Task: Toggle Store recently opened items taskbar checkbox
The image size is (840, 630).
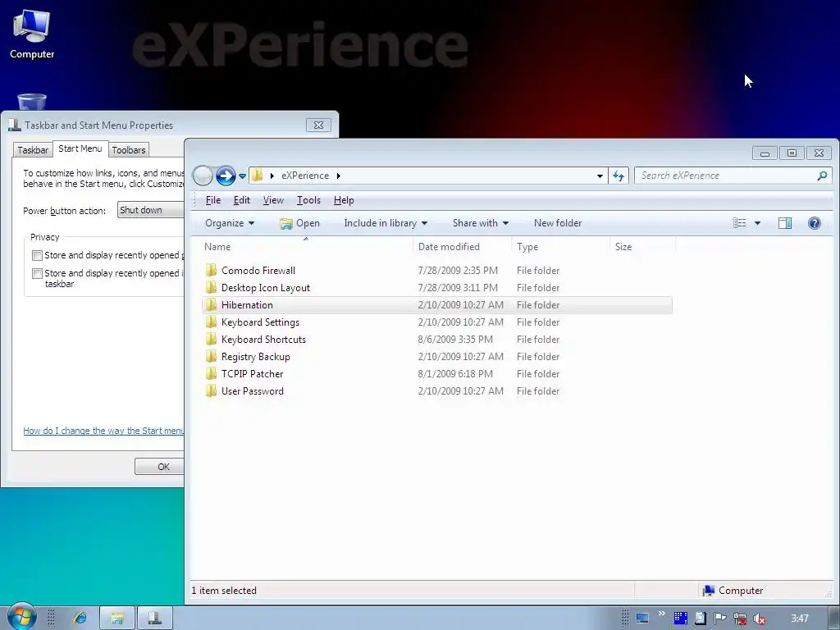Action: 37,273
